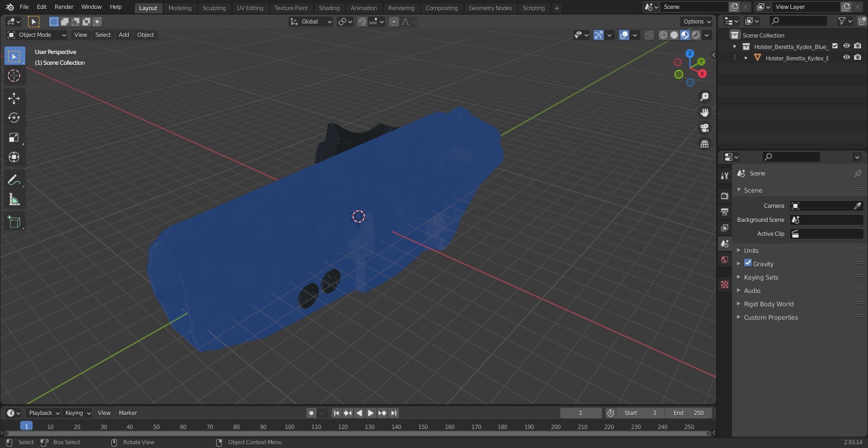The width and height of the screenshot is (868, 448).
Task: Play the animation forward
Action: [370, 413]
